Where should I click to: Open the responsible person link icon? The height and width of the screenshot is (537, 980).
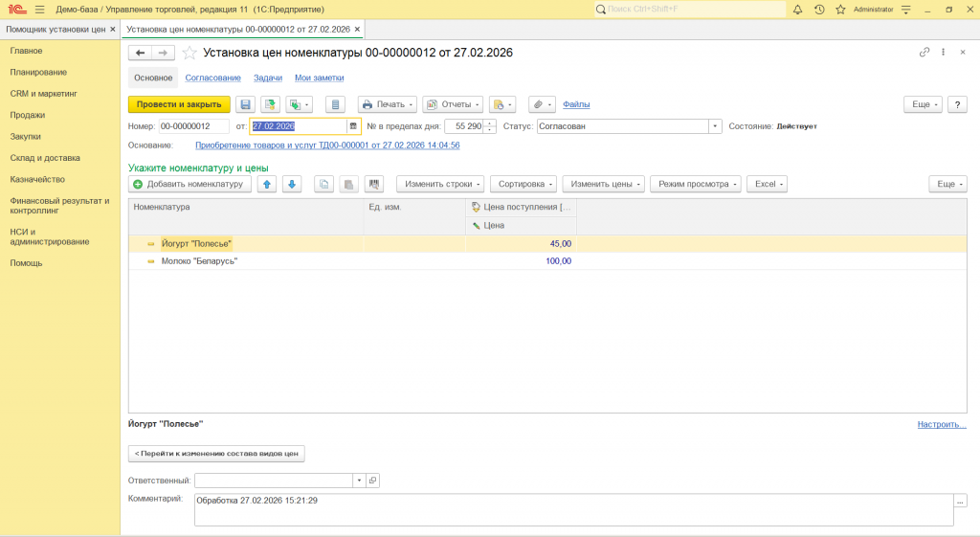coord(372,481)
